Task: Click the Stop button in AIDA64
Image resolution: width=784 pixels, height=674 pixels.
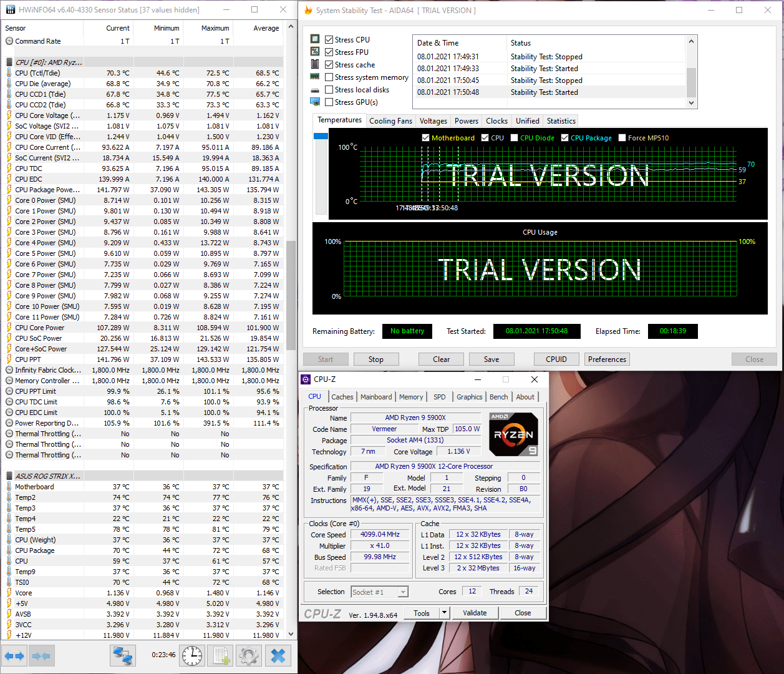Action: [x=376, y=359]
